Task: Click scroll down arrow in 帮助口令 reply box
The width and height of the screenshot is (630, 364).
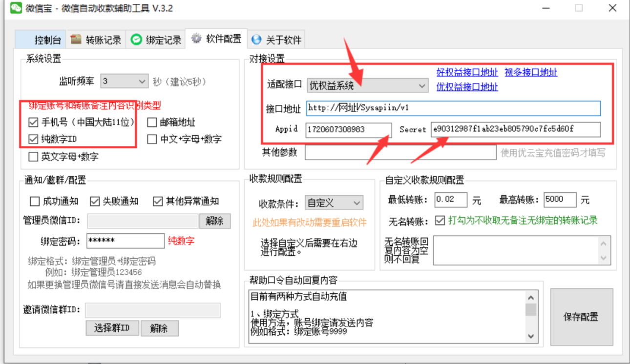Action: point(531,336)
